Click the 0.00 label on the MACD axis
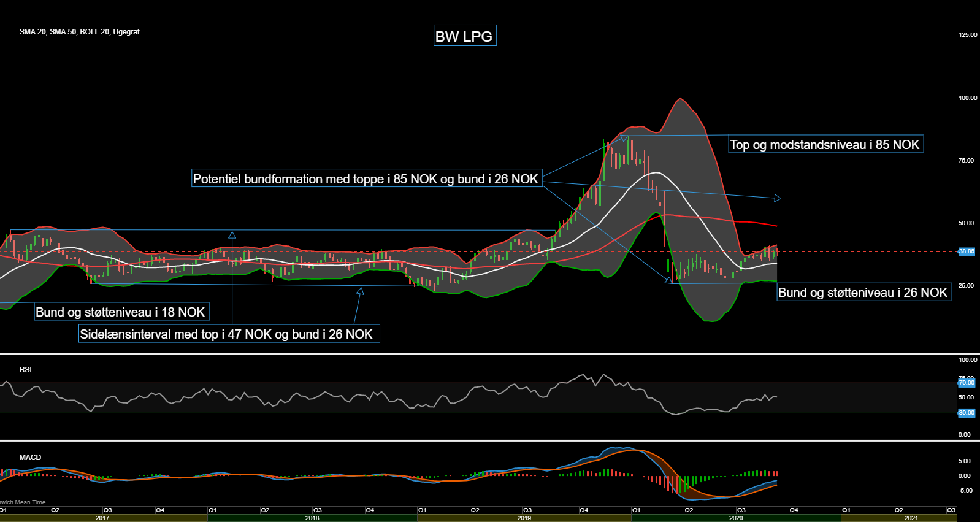The height and width of the screenshot is (522, 980). 965,476
